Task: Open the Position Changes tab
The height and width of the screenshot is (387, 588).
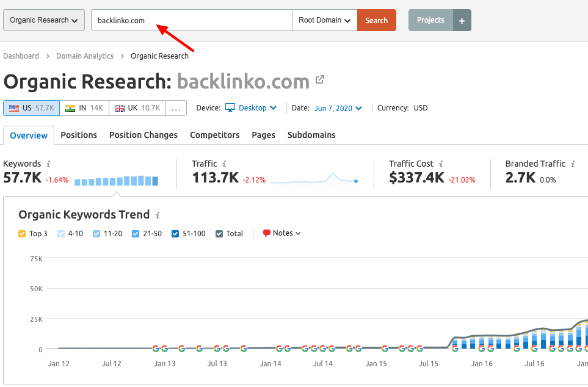Action: [143, 135]
